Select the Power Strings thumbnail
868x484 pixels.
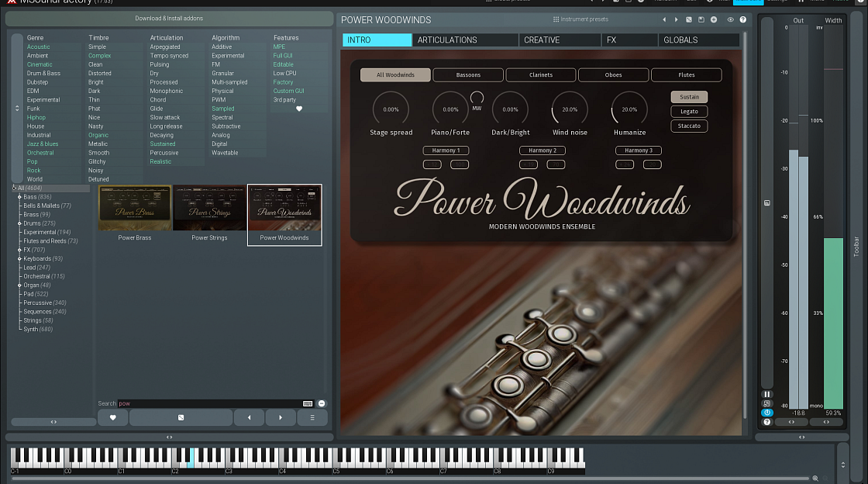pyautogui.click(x=209, y=215)
